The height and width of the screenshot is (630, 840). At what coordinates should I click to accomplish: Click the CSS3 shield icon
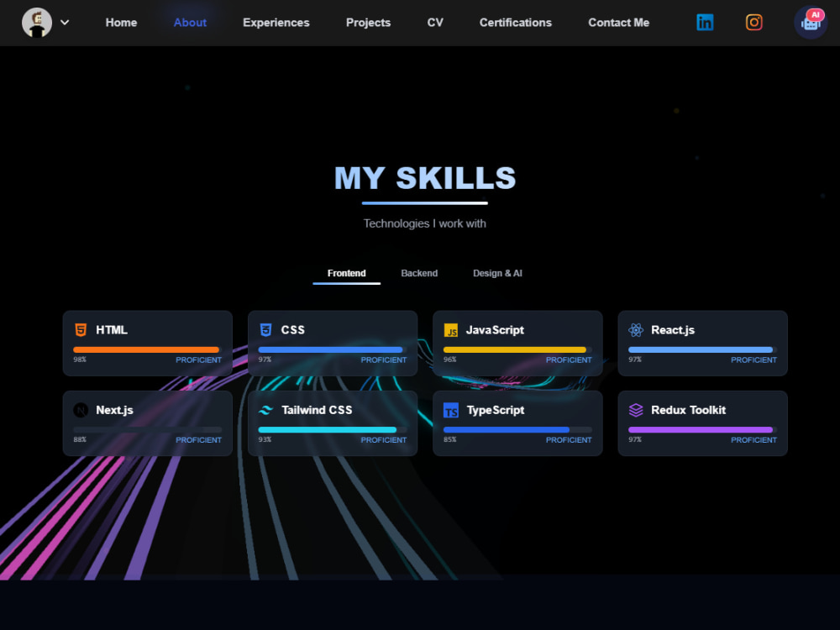pos(265,330)
